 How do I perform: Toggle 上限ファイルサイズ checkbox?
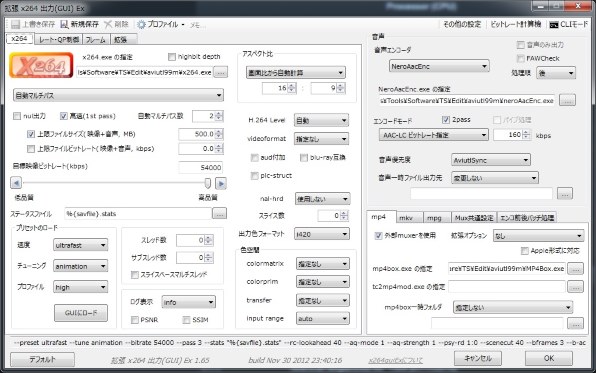click(31, 134)
